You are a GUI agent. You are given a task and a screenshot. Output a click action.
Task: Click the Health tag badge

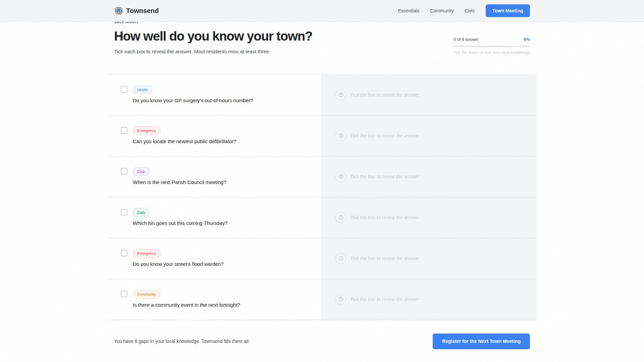click(143, 90)
